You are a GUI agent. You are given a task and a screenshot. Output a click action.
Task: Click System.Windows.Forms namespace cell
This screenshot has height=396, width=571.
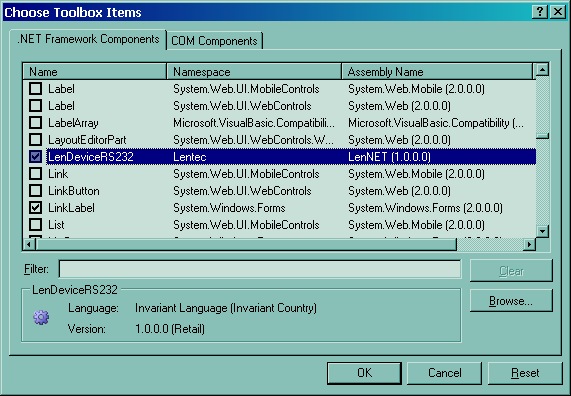click(x=229, y=208)
